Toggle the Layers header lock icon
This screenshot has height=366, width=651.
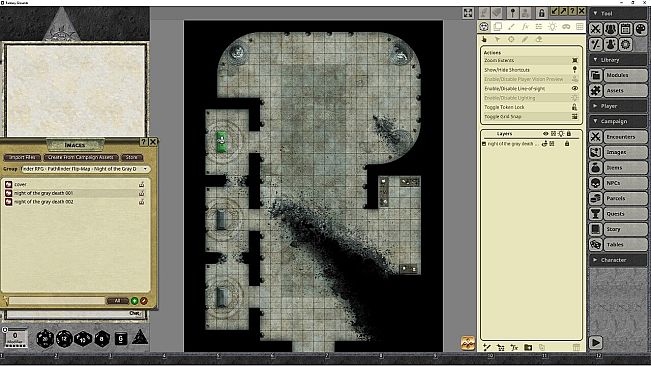(569, 134)
